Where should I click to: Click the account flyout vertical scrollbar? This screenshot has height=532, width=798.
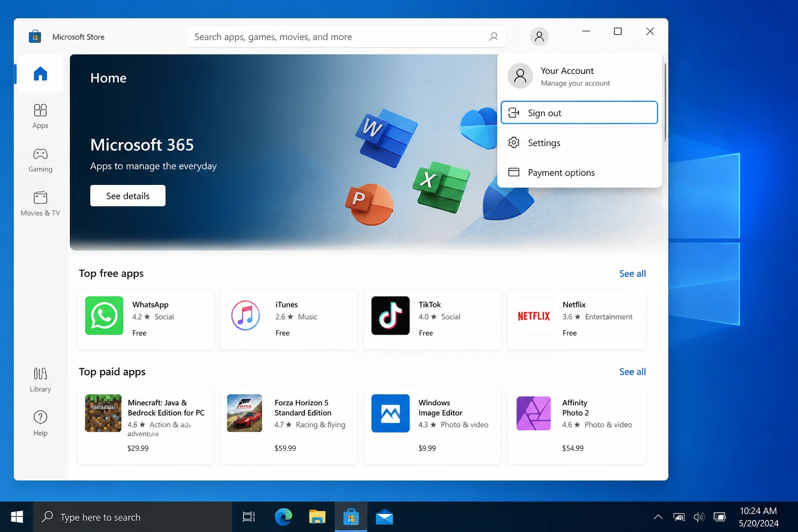click(665, 102)
